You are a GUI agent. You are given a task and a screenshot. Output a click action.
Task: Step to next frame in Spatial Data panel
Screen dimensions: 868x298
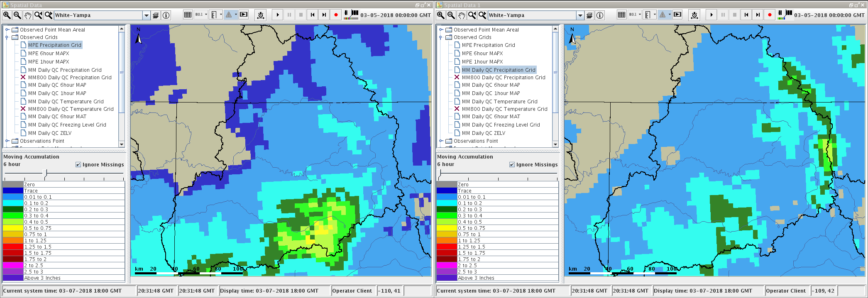tap(324, 15)
